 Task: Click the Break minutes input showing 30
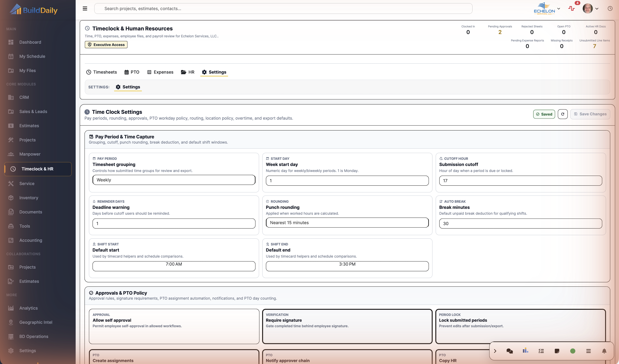tap(521, 224)
